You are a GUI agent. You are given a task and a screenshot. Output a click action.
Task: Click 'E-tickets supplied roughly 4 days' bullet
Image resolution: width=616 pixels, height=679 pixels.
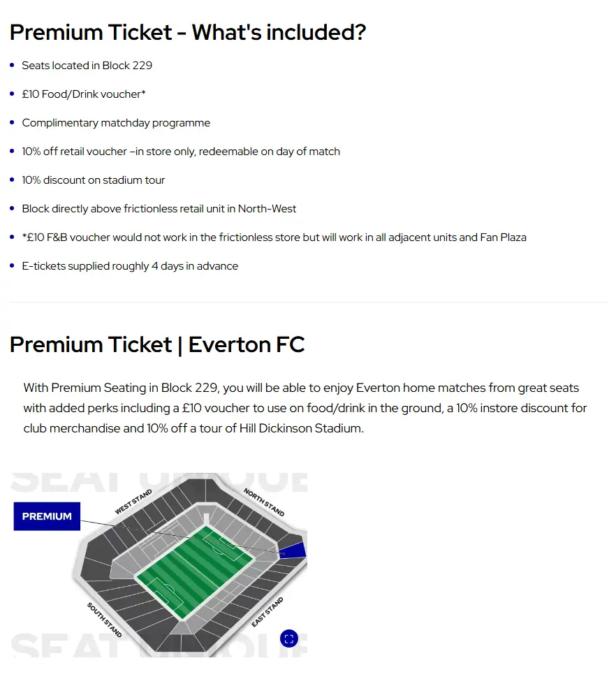[x=130, y=266]
